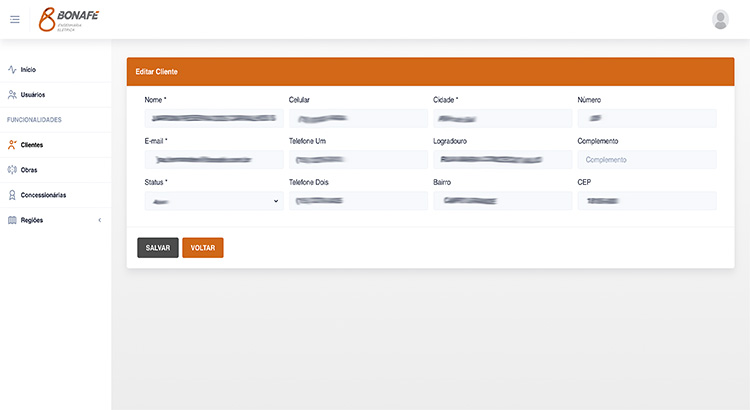Click the Voltar button
750x410 pixels.
click(203, 248)
